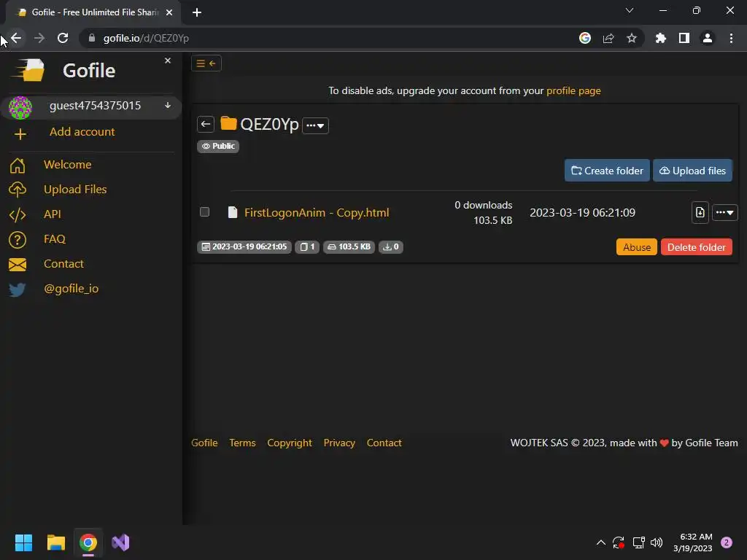Viewport: 747px width, 560px height.
Task: Click the FAQ question mark icon
Action: [x=18, y=239]
